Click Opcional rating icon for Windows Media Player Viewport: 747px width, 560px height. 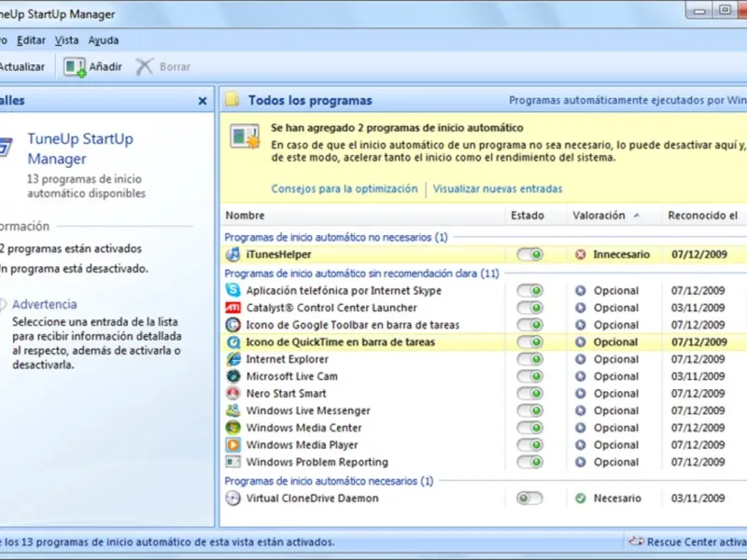pos(580,445)
